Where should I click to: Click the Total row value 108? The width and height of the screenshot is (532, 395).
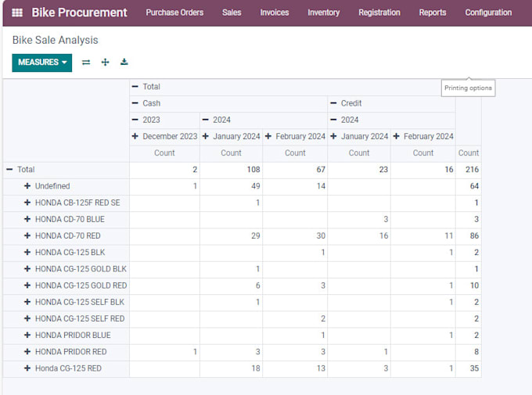tap(253, 170)
